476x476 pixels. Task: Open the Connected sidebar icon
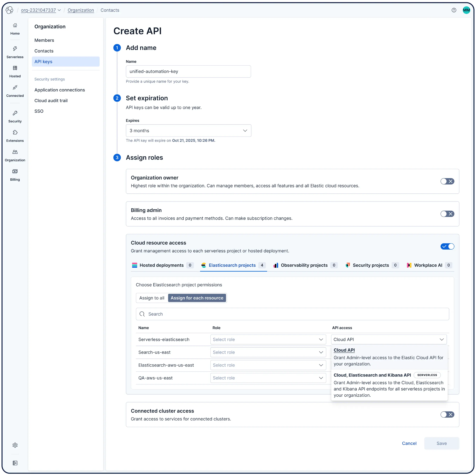[x=15, y=87]
